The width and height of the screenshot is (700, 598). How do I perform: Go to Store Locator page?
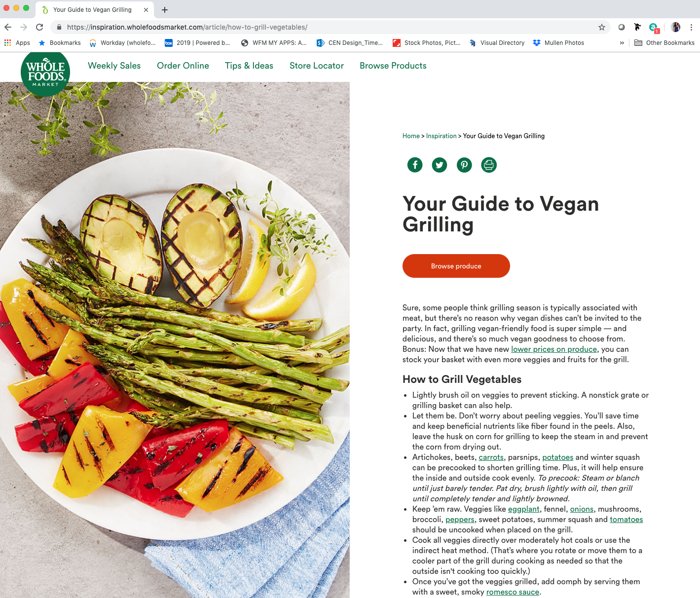tap(317, 66)
